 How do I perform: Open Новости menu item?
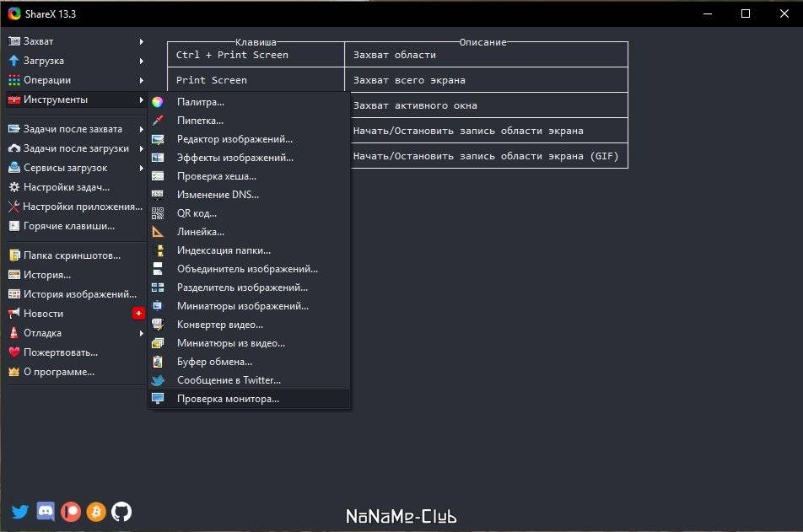tap(76, 314)
